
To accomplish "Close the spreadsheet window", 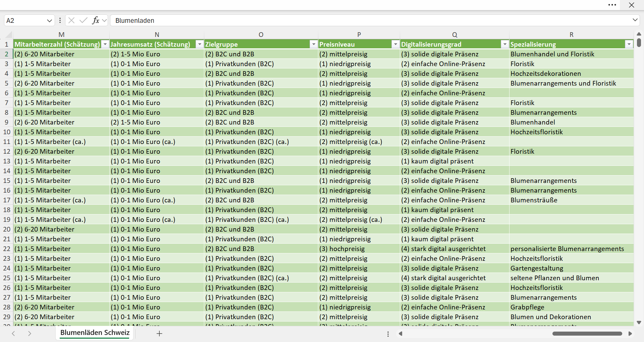I will click(632, 5).
